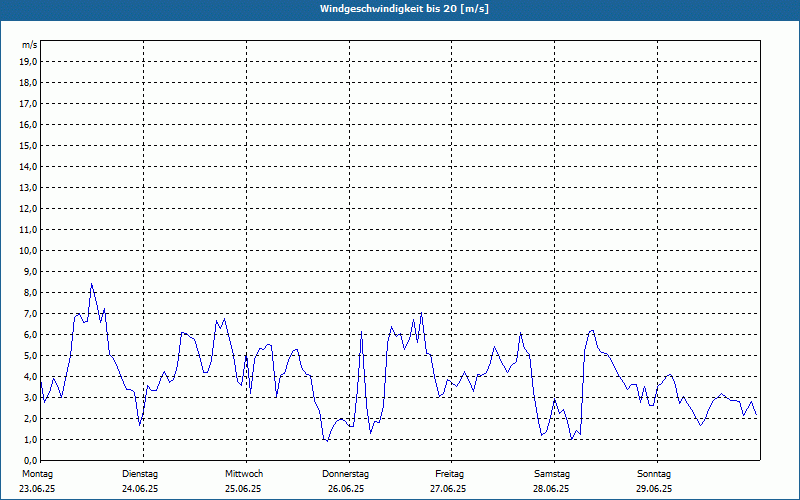
Task: Click the 'm/s' axis unit label
Action: tap(30, 45)
